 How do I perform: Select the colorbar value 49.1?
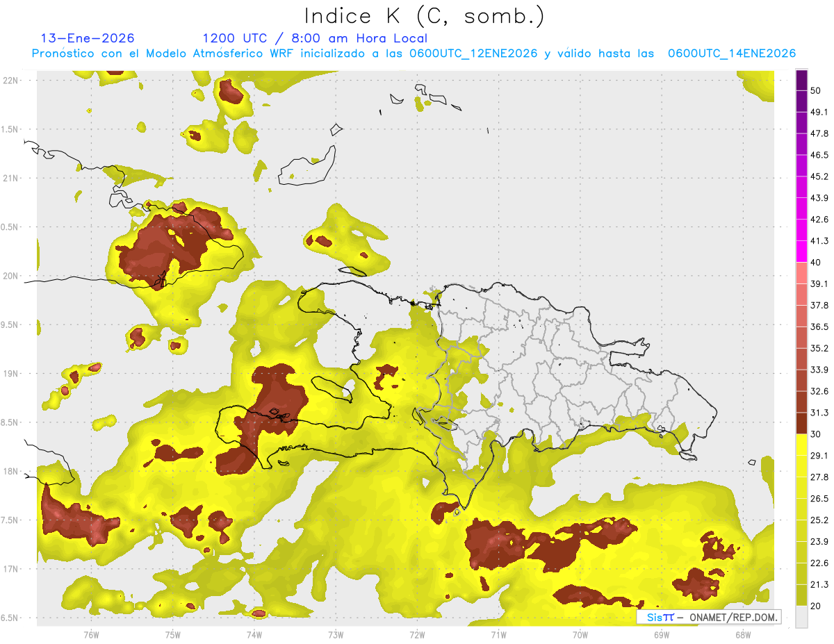[x=819, y=112]
